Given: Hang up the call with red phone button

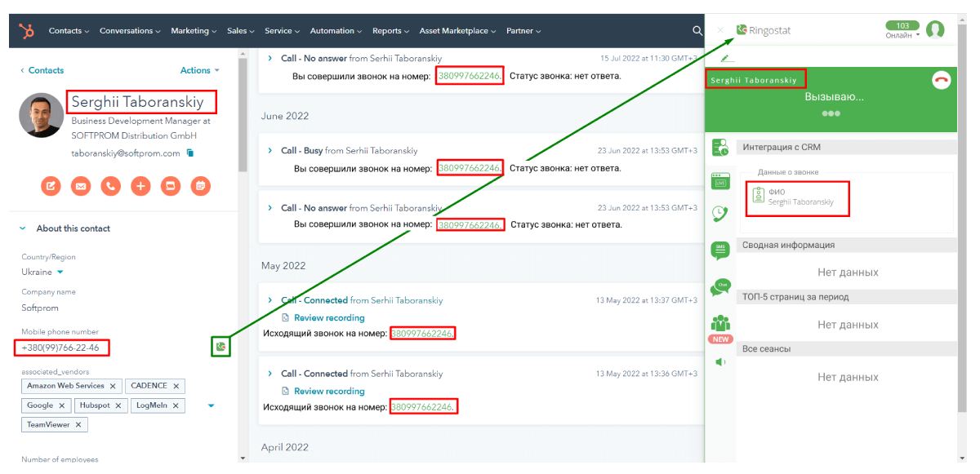Looking at the screenshot, I should point(941,81).
